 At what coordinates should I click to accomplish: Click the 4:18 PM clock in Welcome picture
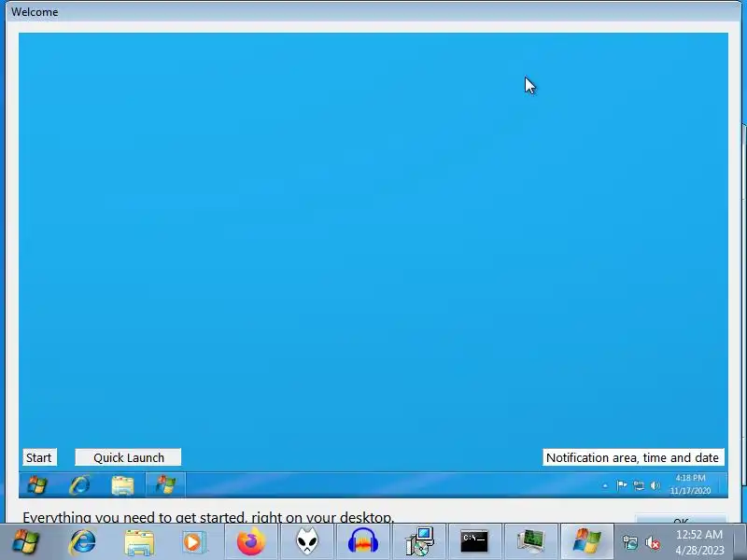click(x=690, y=484)
